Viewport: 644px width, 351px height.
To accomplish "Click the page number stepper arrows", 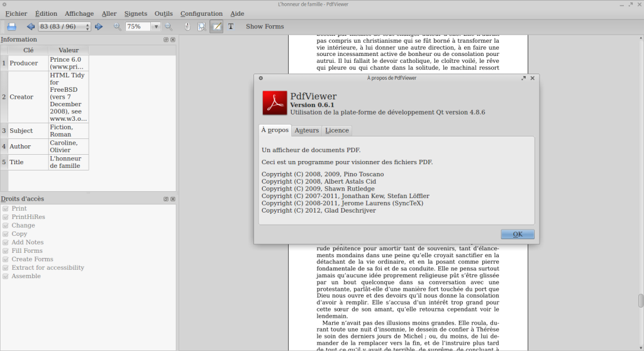I will coord(87,26).
